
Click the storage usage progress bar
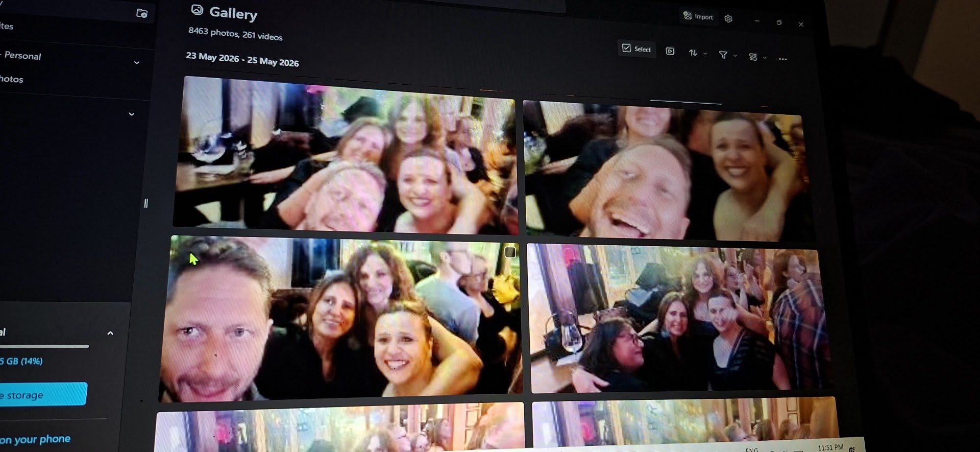(44, 346)
